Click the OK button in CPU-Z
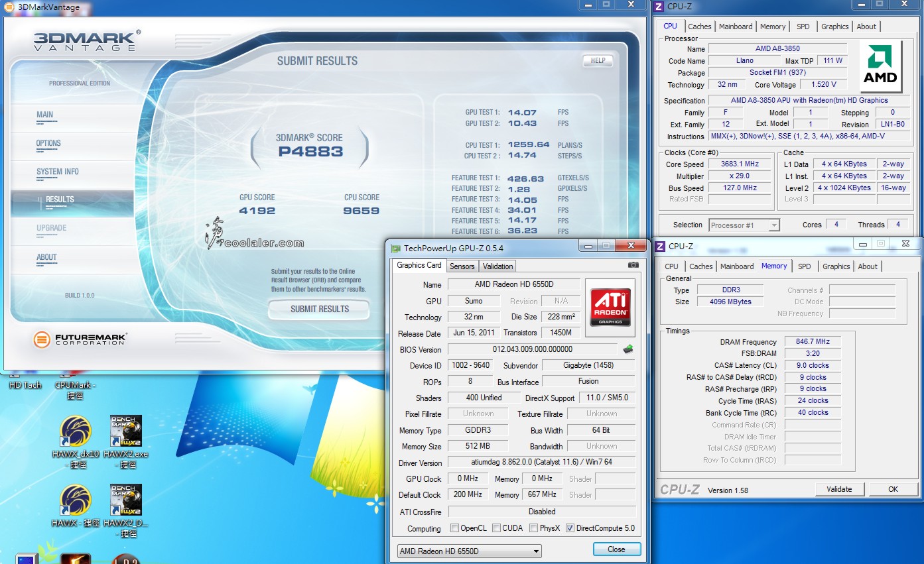 893,489
